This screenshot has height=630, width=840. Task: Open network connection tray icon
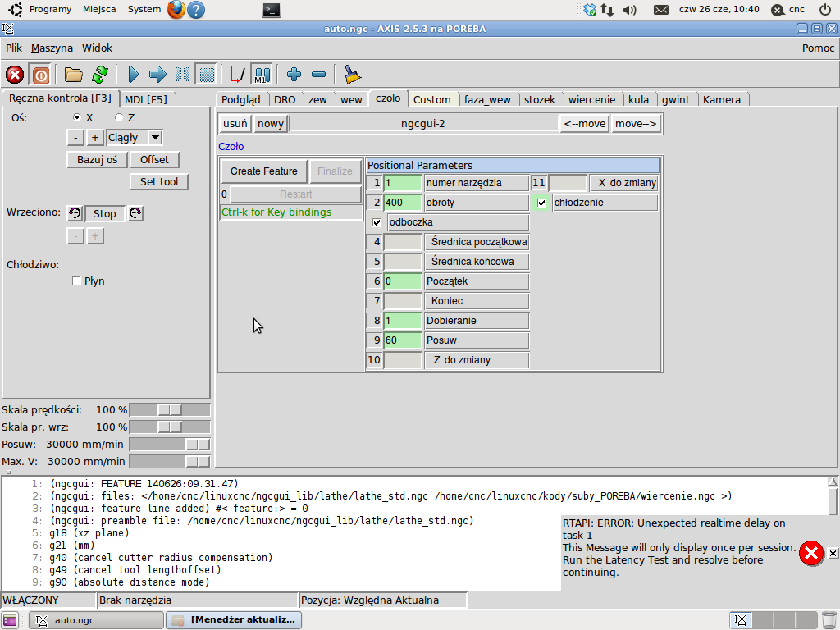607,10
